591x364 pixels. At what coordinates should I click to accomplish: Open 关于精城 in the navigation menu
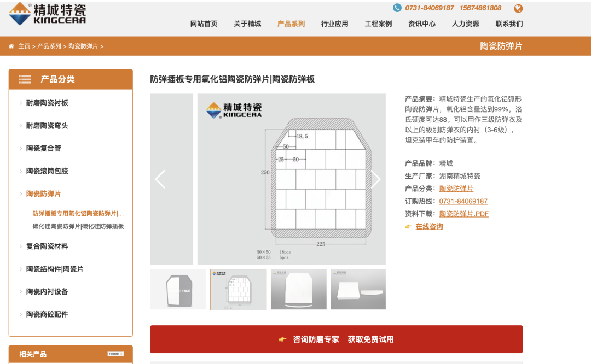(247, 24)
